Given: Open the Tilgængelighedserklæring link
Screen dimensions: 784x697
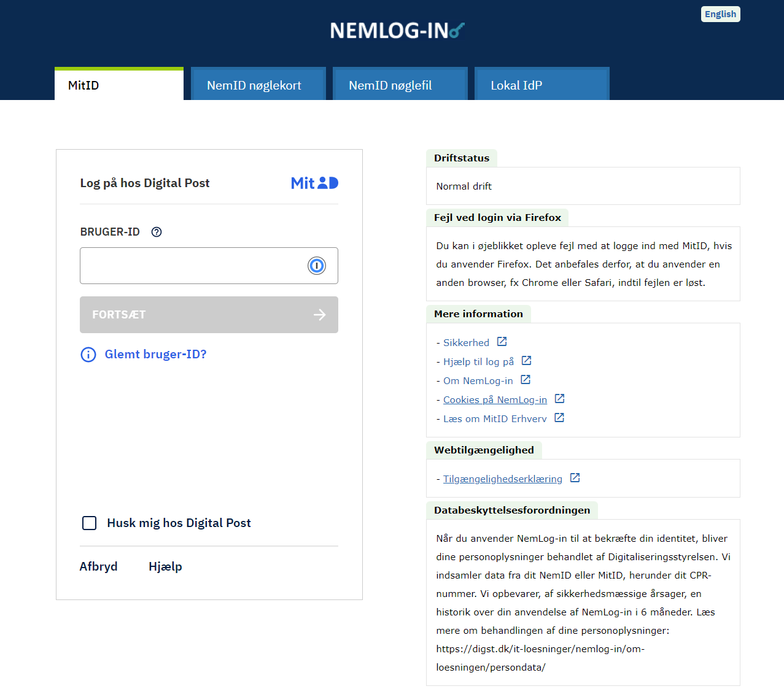Looking at the screenshot, I should pyautogui.click(x=503, y=479).
